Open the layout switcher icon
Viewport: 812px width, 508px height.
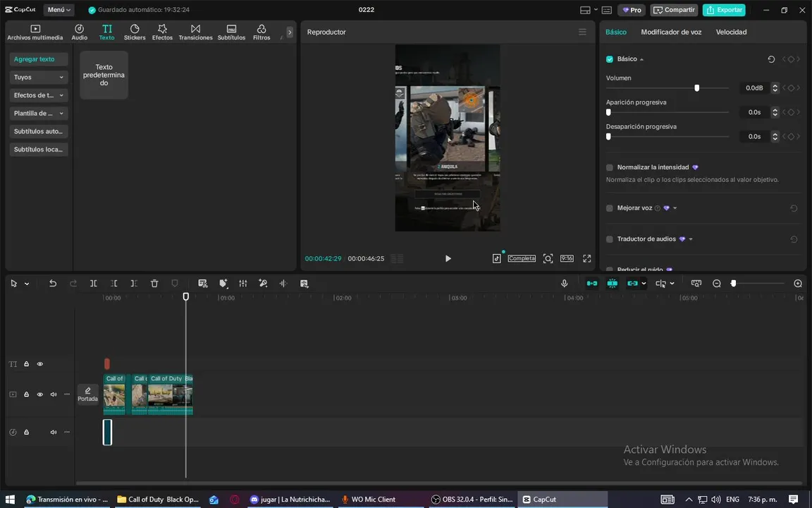point(585,10)
